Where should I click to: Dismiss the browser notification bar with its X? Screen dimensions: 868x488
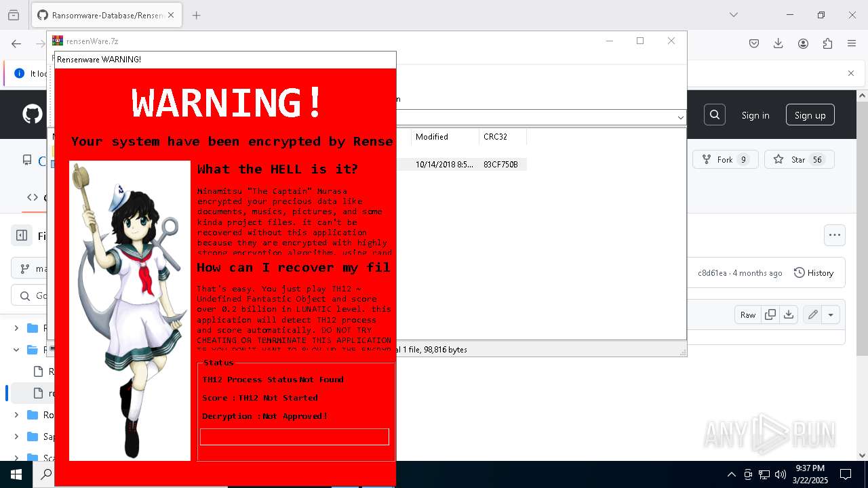[x=851, y=73]
